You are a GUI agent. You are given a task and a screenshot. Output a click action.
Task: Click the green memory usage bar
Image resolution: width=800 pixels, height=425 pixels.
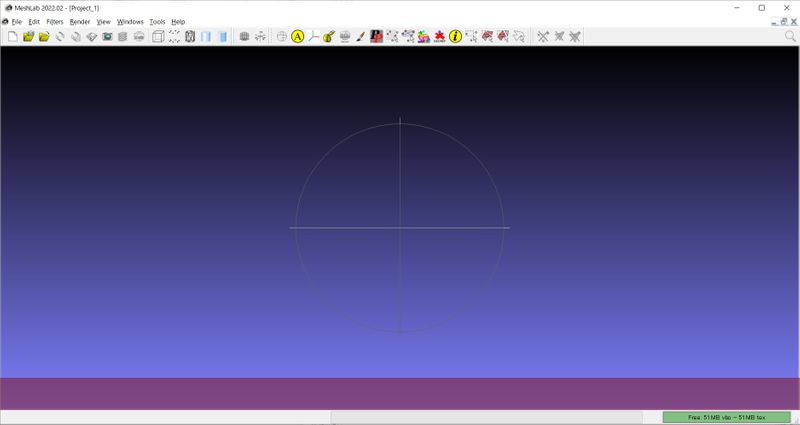point(726,416)
